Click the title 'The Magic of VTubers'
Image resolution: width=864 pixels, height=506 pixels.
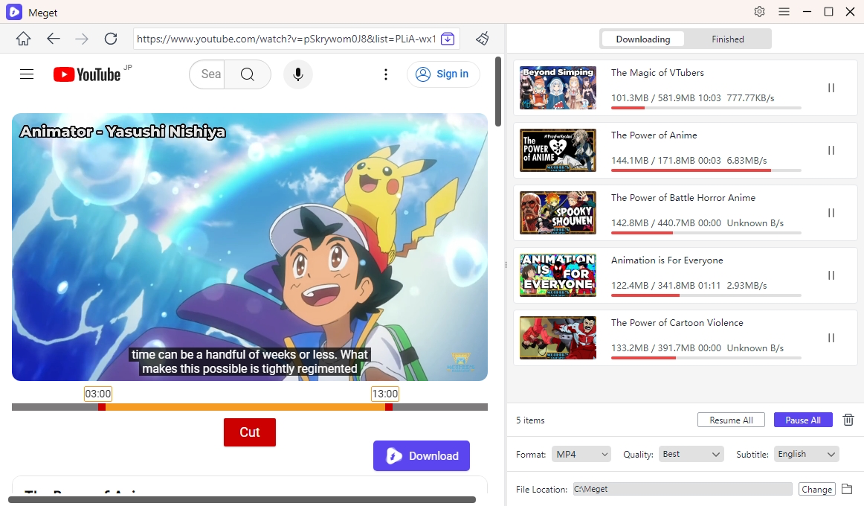click(657, 73)
